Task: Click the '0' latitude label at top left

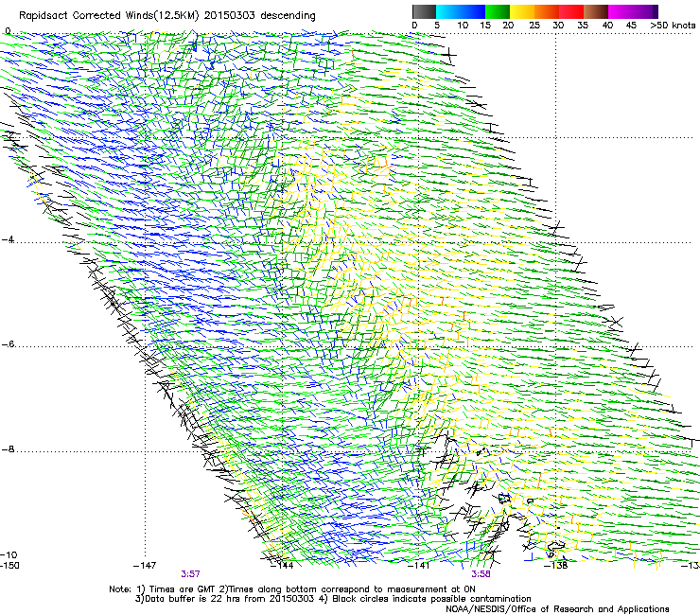Action: (8, 31)
